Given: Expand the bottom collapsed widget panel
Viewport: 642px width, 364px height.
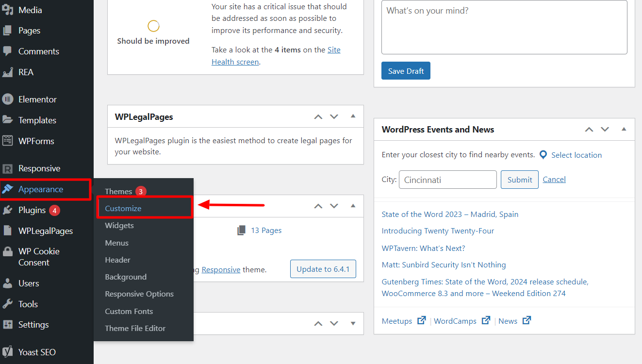Looking at the screenshot, I should (x=353, y=323).
